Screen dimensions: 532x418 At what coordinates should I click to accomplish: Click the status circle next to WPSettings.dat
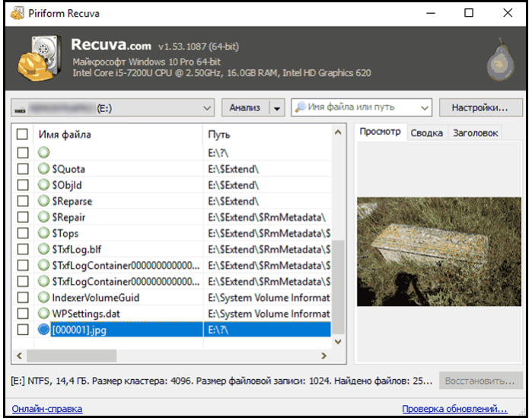(x=44, y=313)
